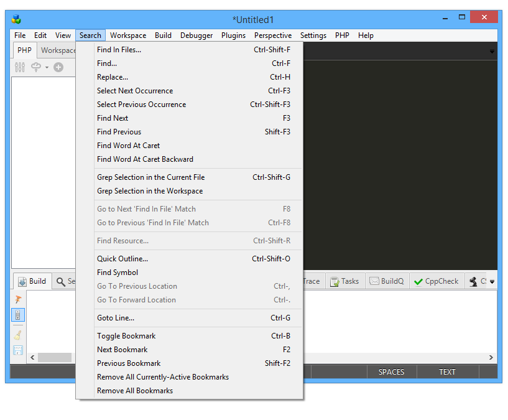The height and width of the screenshot is (420, 508).
Task: Click the pin icon in Build output panel
Action: click(x=18, y=299)
